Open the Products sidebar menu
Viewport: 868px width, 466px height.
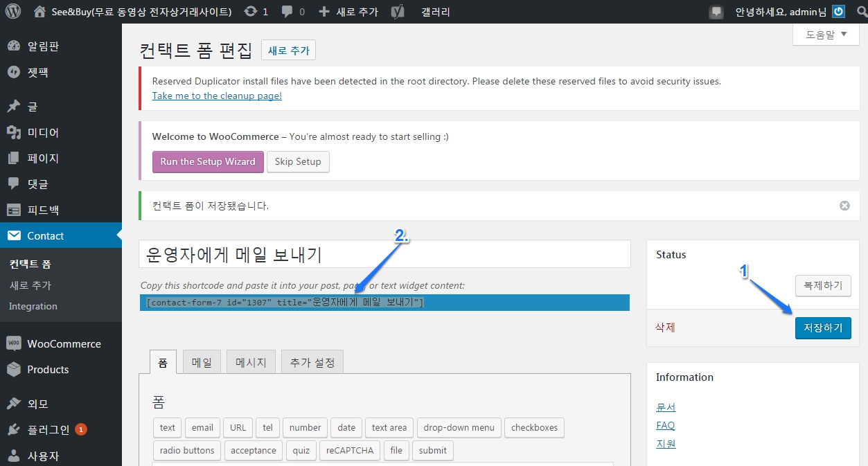[x=48, y=370]
